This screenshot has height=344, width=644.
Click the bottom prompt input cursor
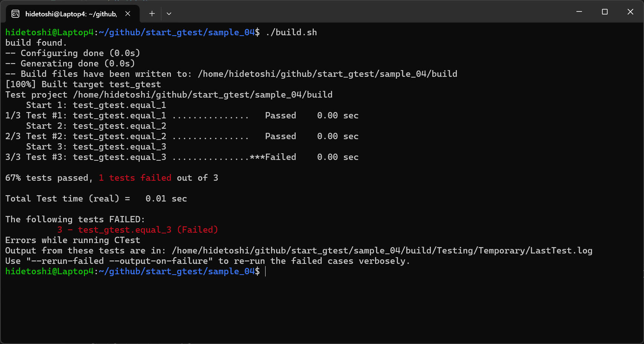(266, 271)
